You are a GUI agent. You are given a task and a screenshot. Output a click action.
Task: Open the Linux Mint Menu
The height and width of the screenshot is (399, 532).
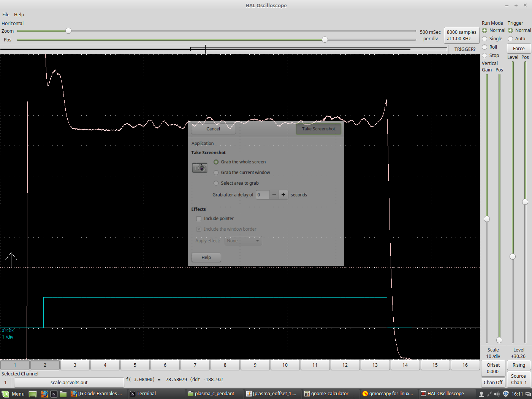[x=13, y=394]
